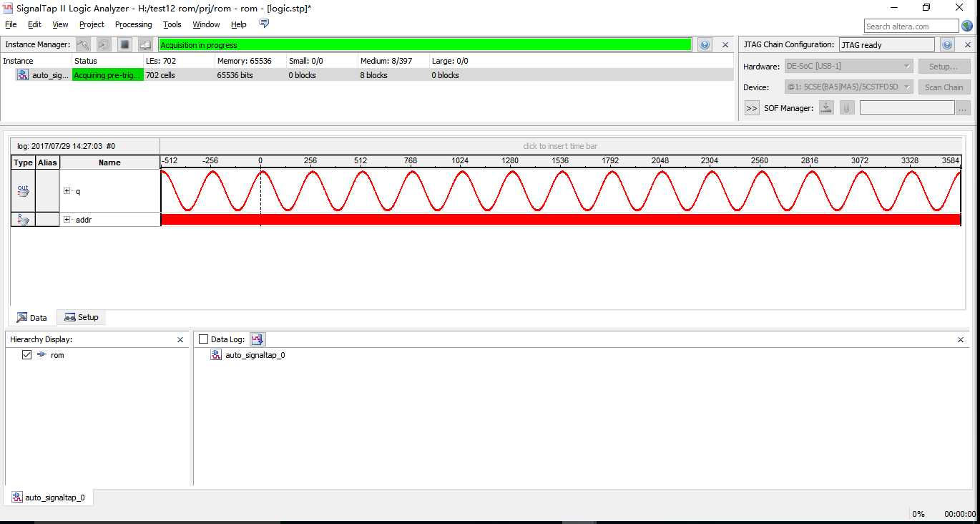Click the globe icon next to the altera.com search
980x524 pixels.
coord(967,26)
